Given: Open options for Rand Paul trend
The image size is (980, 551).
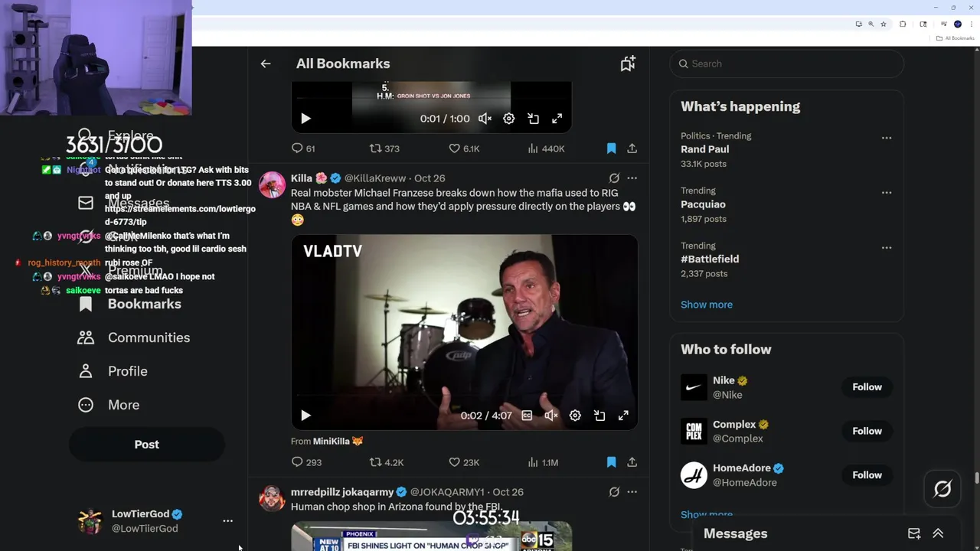Looking at the screenshot, I should click(x=887, y=138).
